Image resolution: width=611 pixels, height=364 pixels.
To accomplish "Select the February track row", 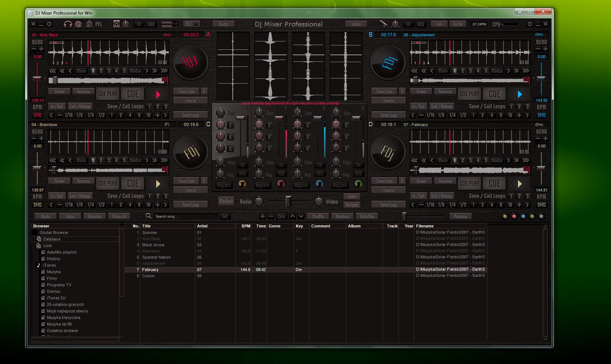I will (305, 270).
